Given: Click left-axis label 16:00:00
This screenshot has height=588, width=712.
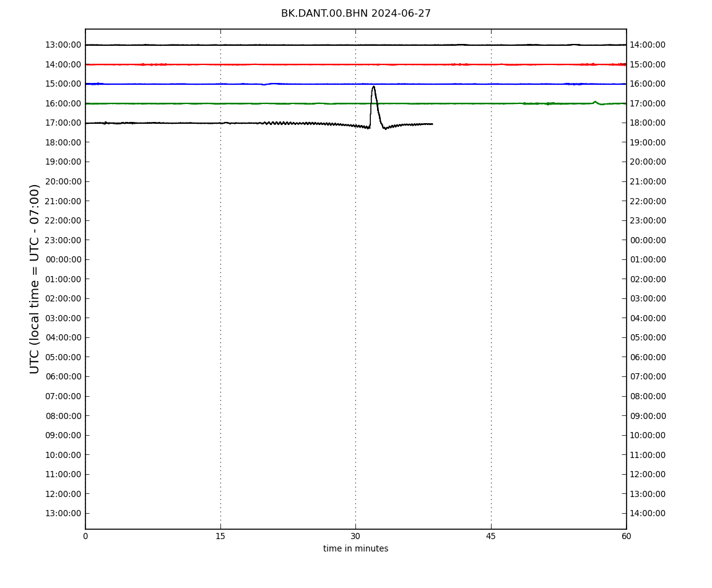Looking at the screenshot, I should tap(63, 103).
